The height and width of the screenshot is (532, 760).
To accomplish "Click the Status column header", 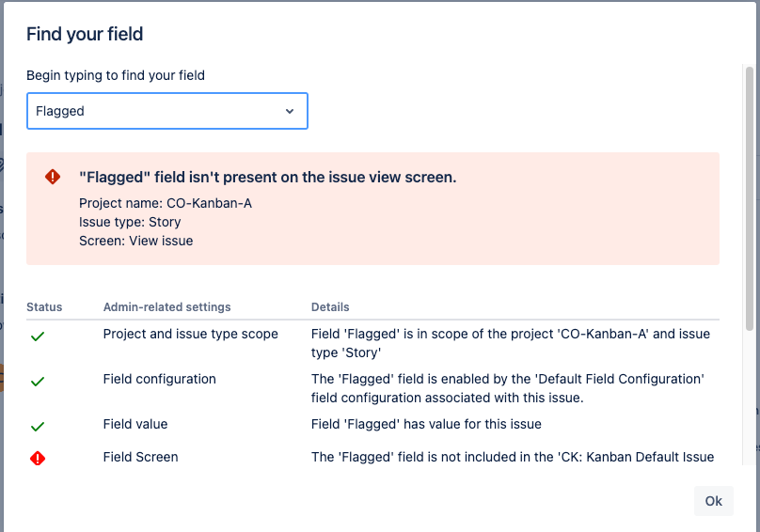I will tap(44, 307).
